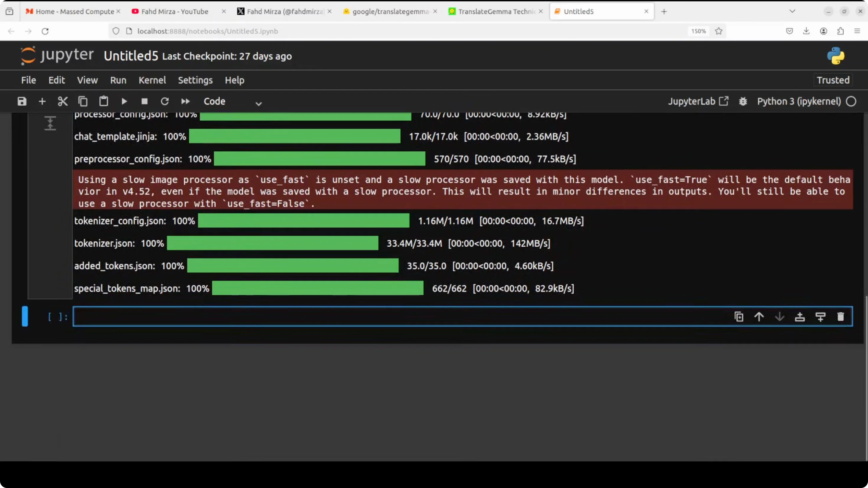Delete the active cell with the trash icon
Image resolution: width=868 pixels, height=488 pixels.
841,317
